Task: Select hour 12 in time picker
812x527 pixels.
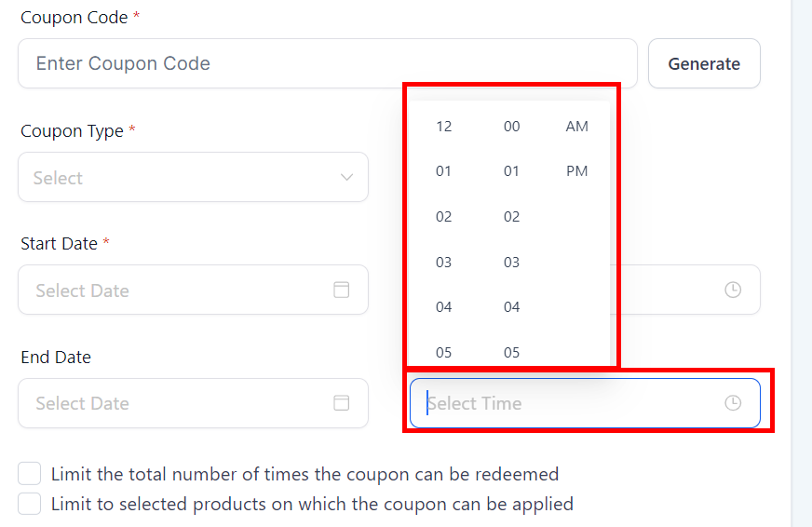Action: (444, 126)
